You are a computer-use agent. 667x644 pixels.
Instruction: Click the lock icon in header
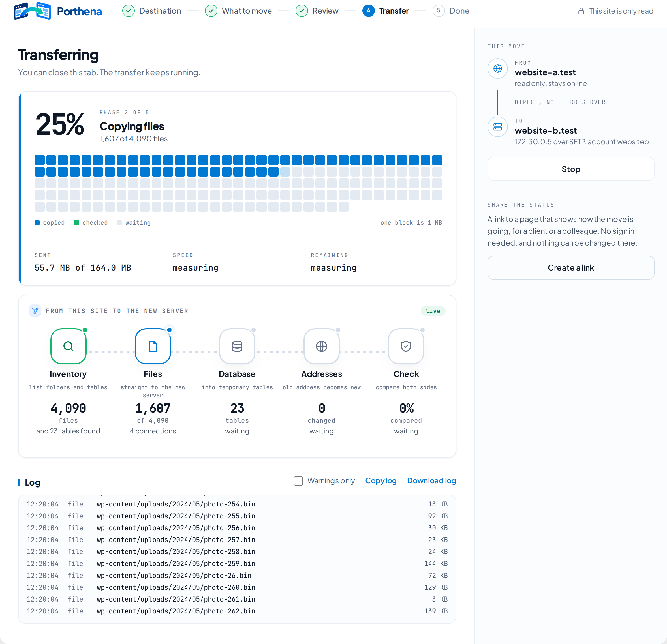pos(581,11)
